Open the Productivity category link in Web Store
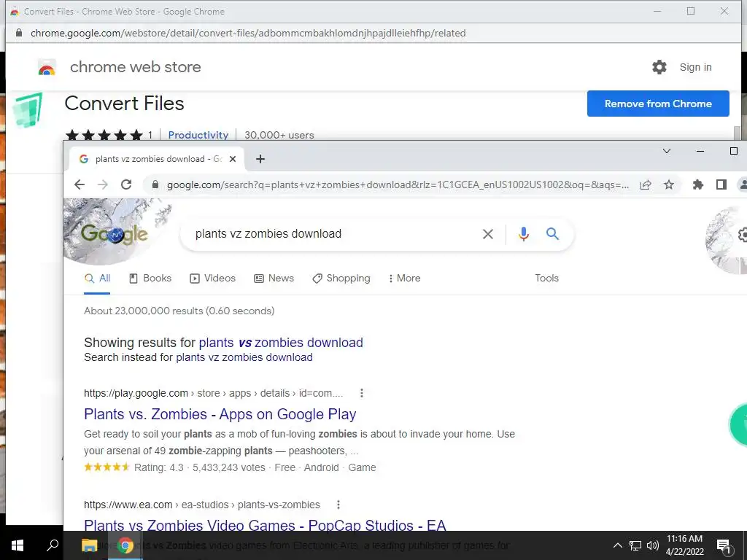This screenshot has width=747, height=560. [198, 135]
